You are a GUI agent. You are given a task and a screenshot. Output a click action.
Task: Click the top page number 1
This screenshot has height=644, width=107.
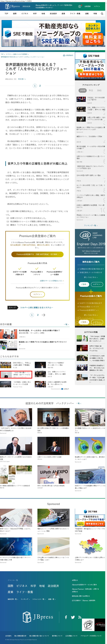[35, 86]
